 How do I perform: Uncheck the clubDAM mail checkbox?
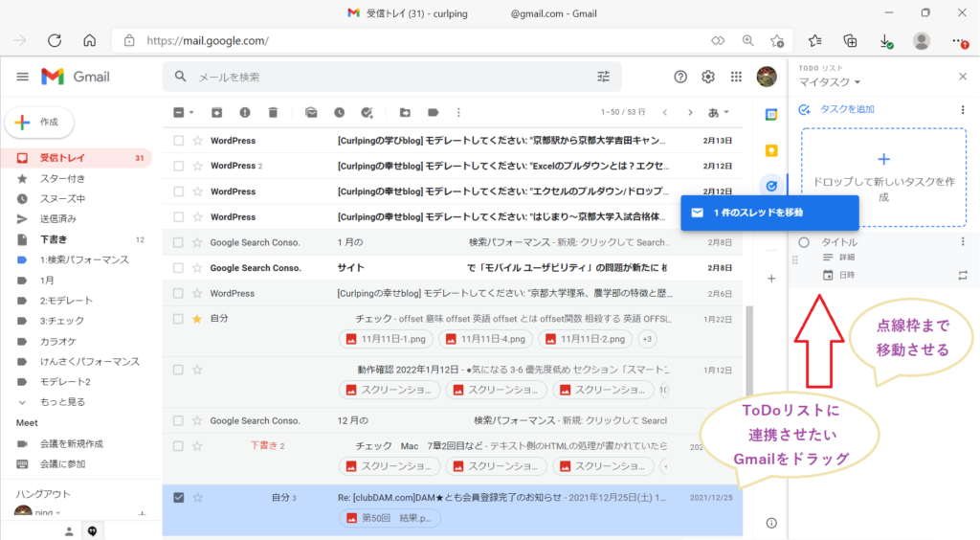tap(179, 498)
